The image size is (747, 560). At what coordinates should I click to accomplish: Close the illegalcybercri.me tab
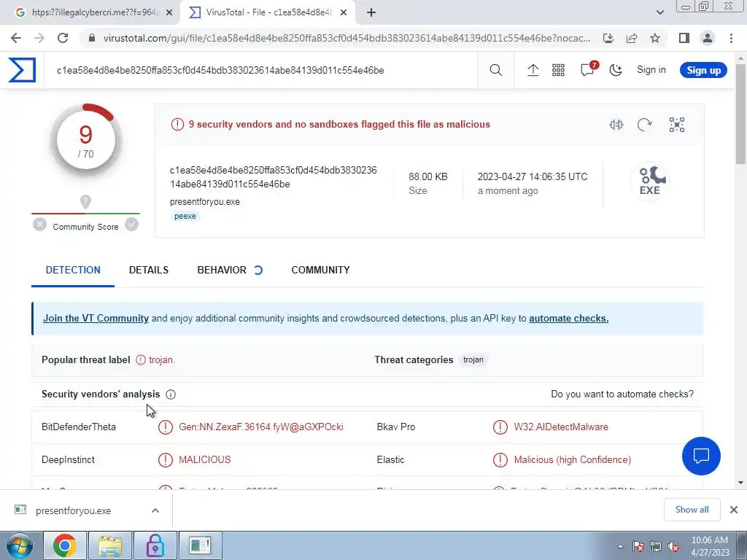(x=169, y=12)
